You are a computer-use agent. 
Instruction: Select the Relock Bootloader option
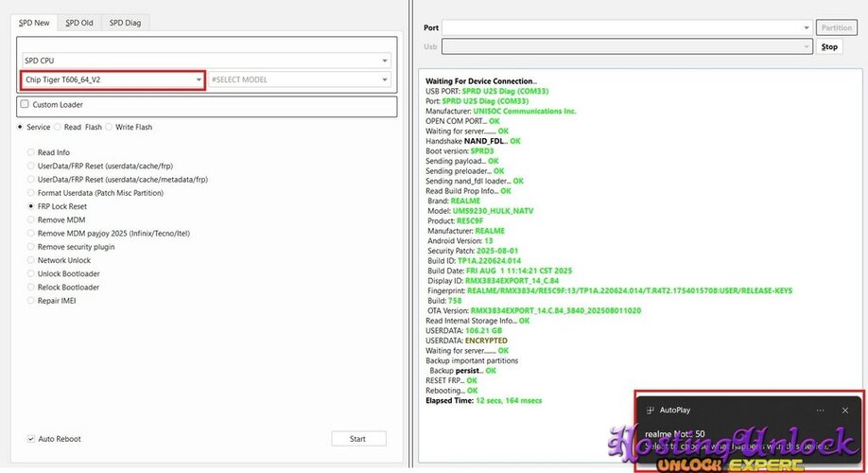click(31, 287)
